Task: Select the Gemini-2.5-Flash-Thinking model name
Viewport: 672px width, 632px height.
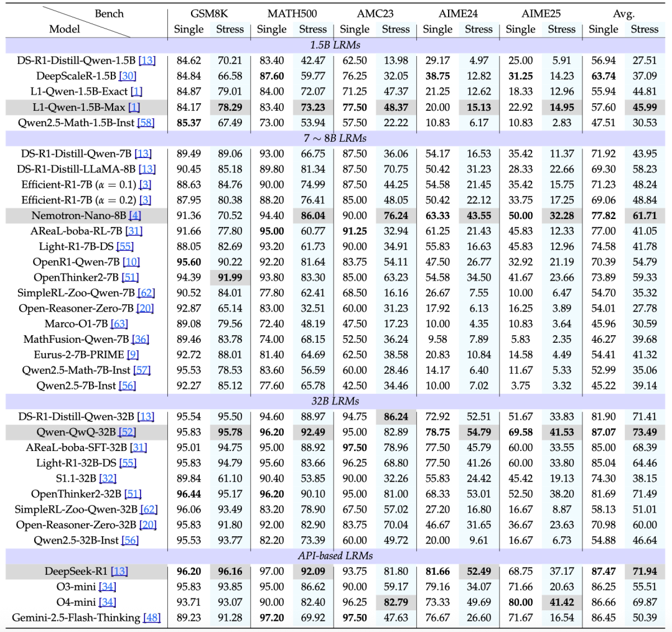Action: 76,618
